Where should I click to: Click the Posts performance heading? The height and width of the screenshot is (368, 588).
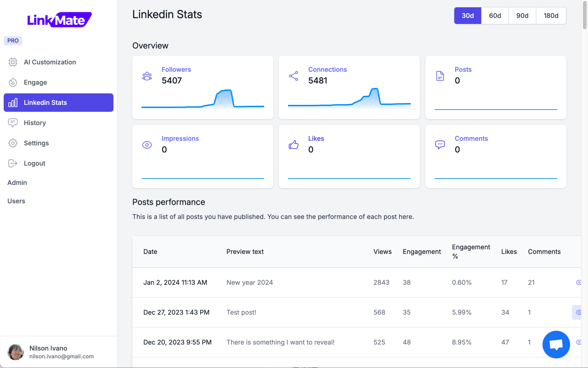[169, 202]
